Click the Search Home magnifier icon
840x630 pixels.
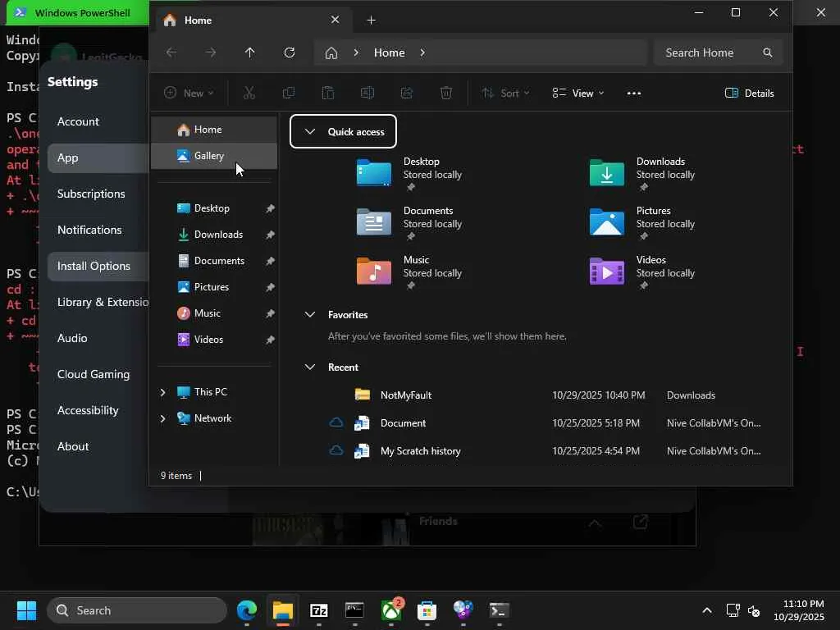(x=767, y=52)
